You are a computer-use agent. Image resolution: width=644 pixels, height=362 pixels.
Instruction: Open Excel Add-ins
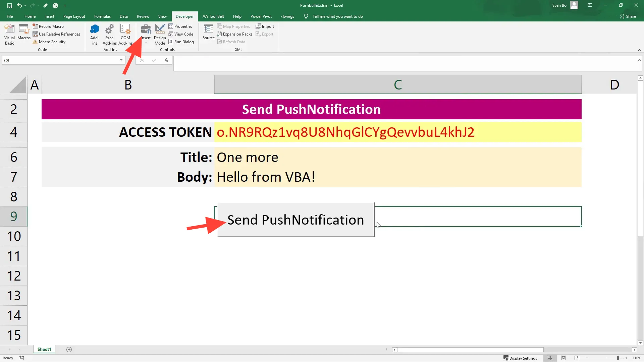(109, 34)
